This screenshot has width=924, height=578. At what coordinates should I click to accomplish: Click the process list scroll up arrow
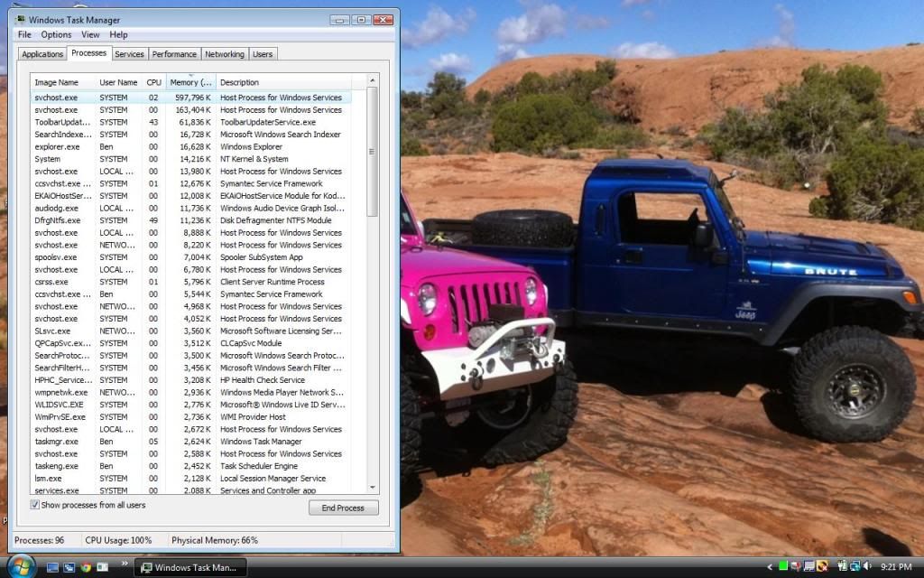coord(372,80)
